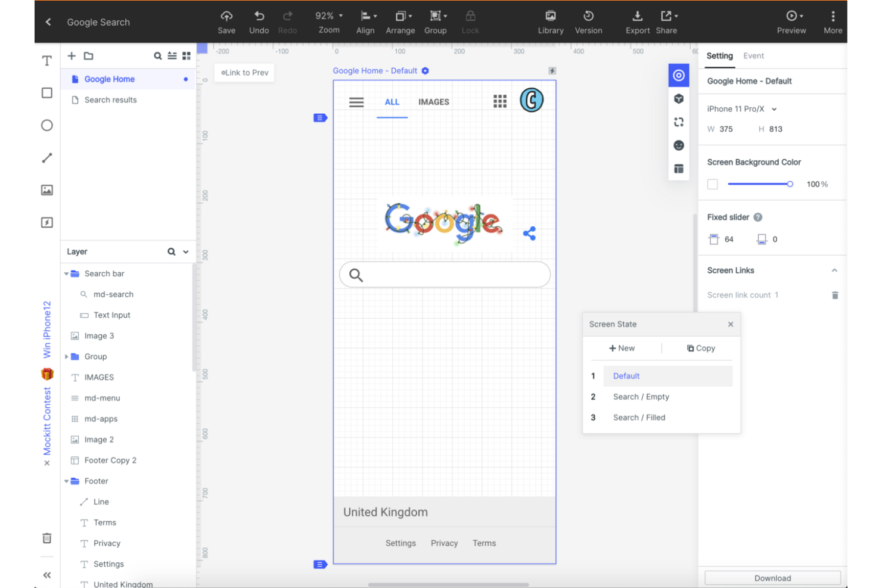Open the screen state target icon

678,75
